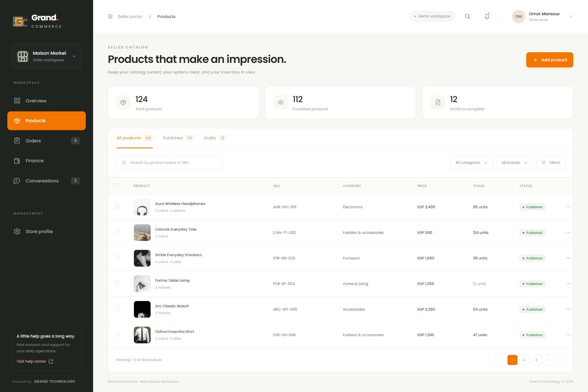Open more actions for Canvas Everyday Tote
The image size is (588, 392).
click(x=568, y=233)
